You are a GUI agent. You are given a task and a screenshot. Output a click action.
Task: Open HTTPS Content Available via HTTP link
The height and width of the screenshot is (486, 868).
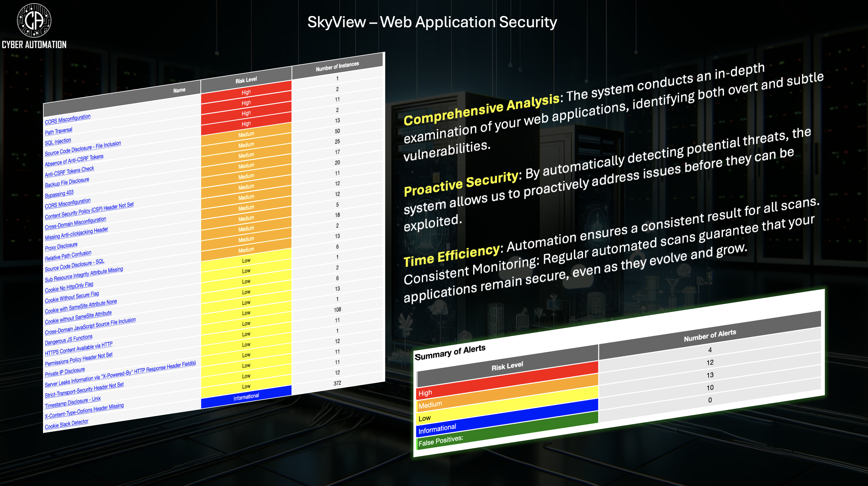(79, 349)
